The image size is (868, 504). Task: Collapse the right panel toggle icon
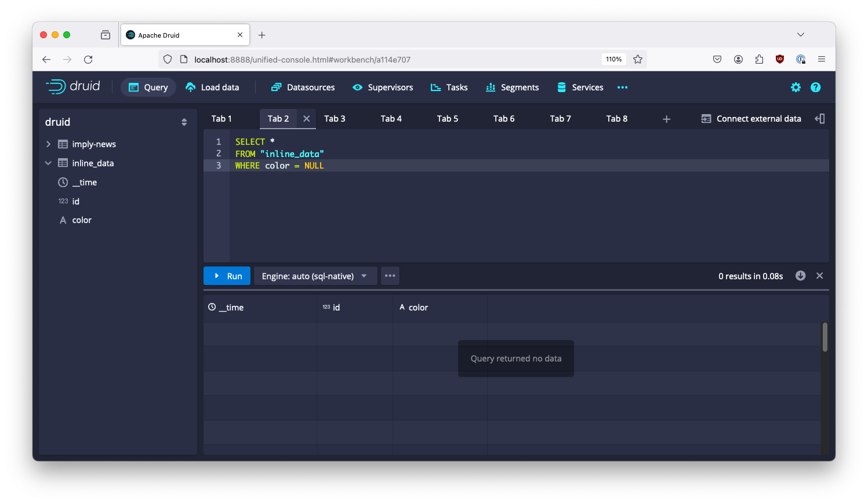point(819,119)
